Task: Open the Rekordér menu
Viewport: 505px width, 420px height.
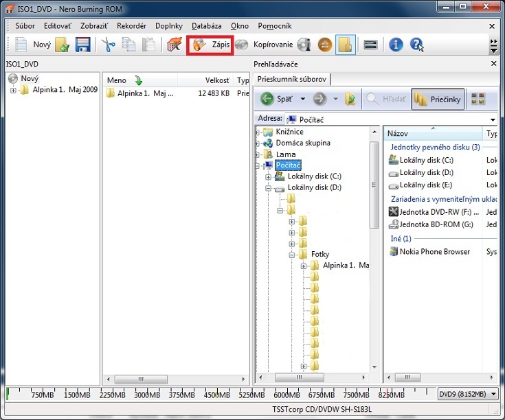Action: (131, 25)
